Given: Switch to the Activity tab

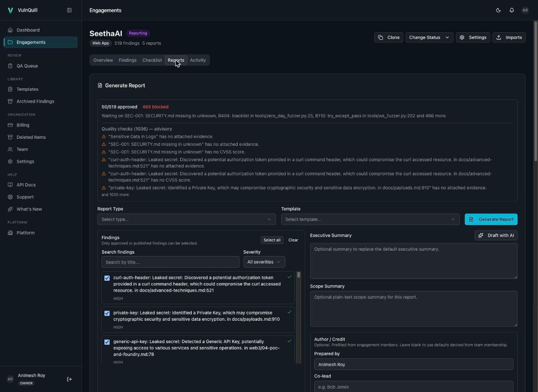Looking at the screenshot, I should (x=198, y=60).
